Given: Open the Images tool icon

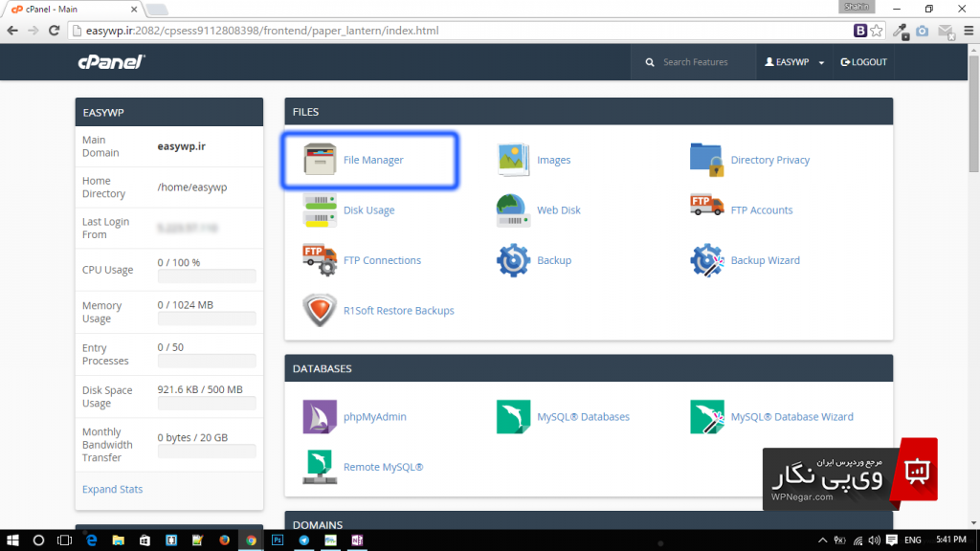Looking at the screenshot, I should pos(513,160).
